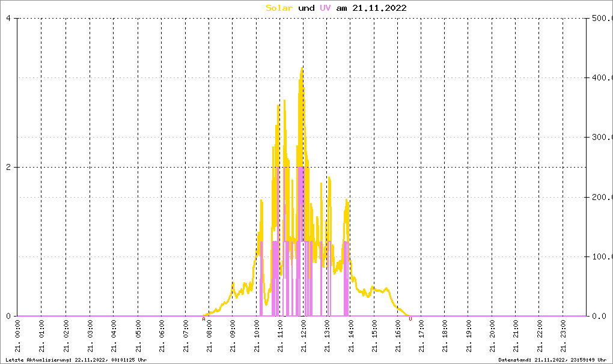Click the yellow "Solar" word in title
The image size is (613, 364).
point(279,8)
